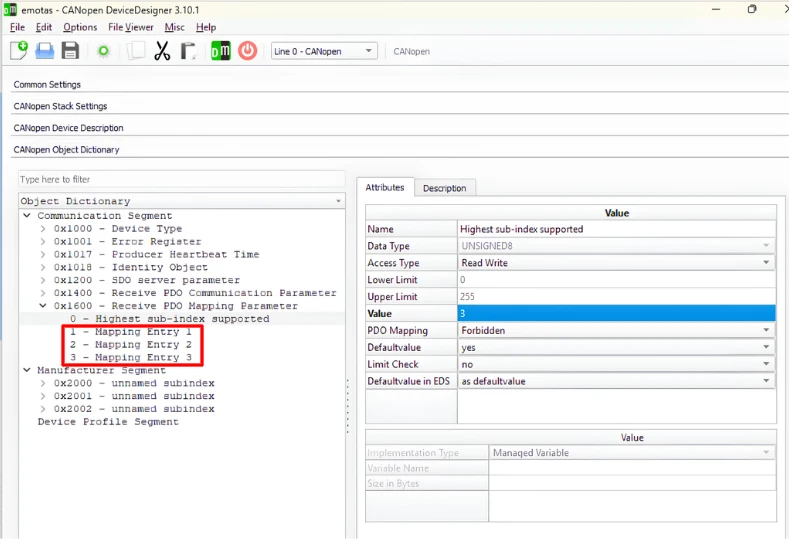Viewport: 789px width, 541px height.
Task: Click the Save floppy disk icon
Action: (70, 51)
